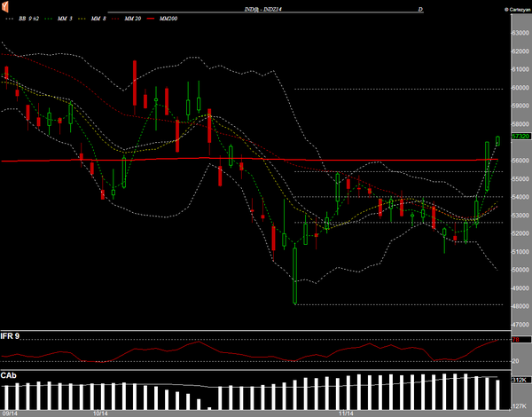532x417 pixels.
Task: Click the D timeframe label
Action: [420, 8]
